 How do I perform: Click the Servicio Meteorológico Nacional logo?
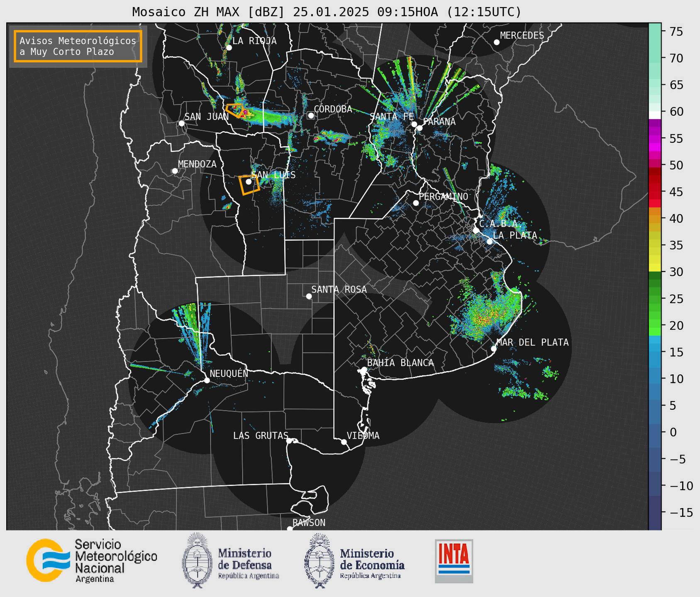[x=92, y=560]
